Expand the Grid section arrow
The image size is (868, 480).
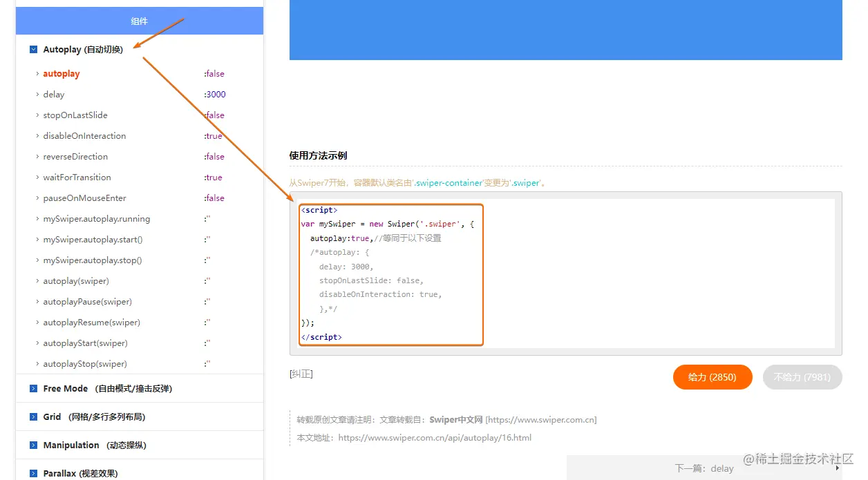(33, 417)
